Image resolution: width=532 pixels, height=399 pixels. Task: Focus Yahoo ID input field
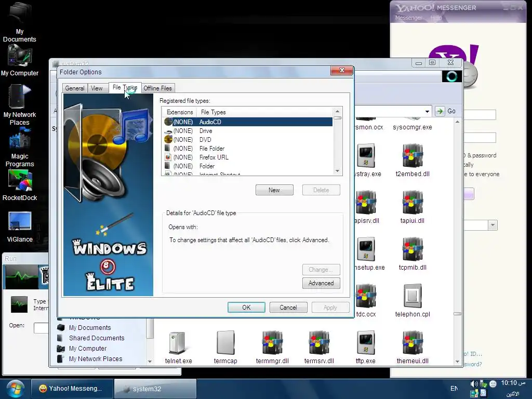click(x=480, y=115)
